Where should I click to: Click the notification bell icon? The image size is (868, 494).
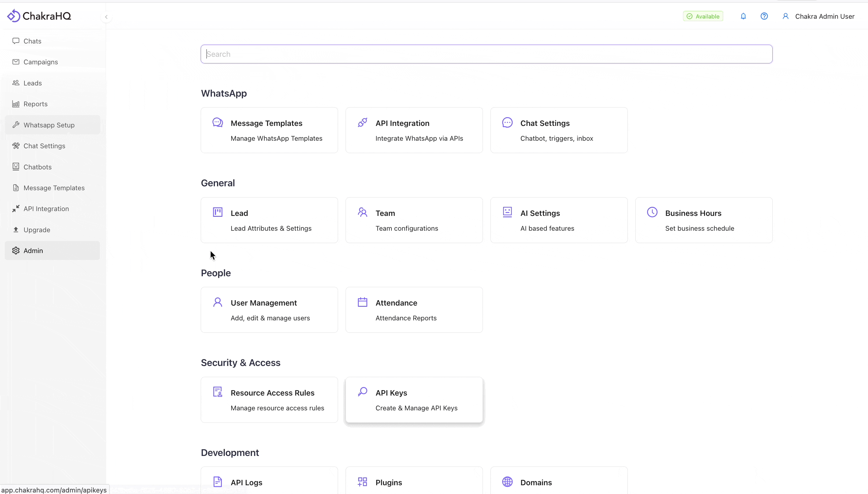[x=743, y=16]
